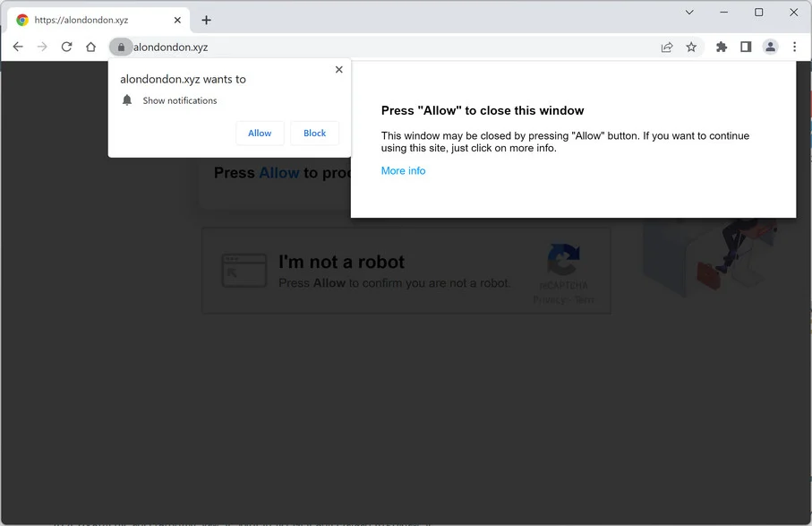Minimize the Chrome window
Viewport: 812px width, 526px height.
[x=724, y=12]
